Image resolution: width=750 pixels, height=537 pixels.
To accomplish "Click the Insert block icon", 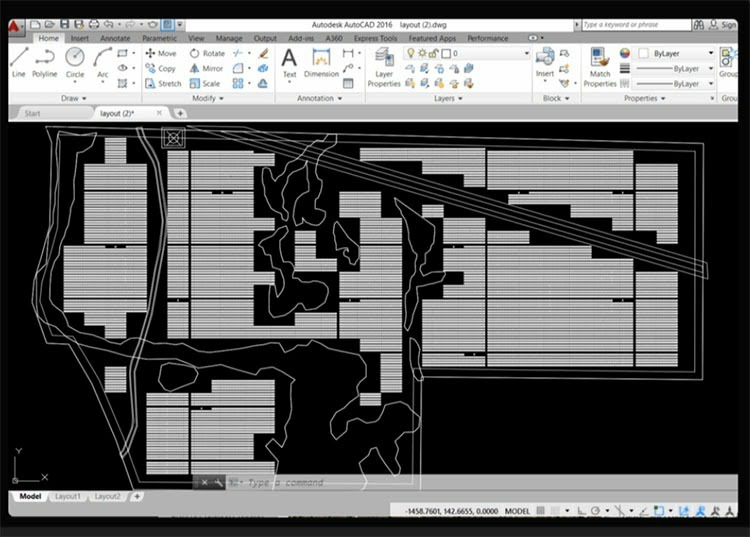I will pos(545,63).
